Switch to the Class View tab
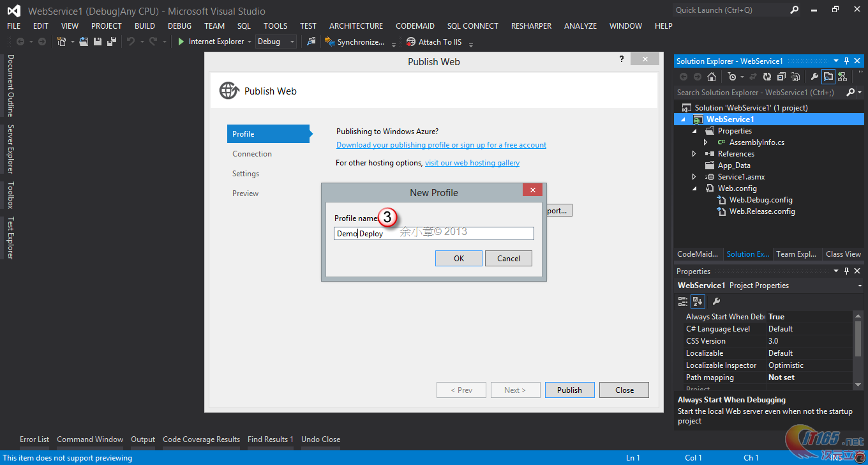Image resolution: width=868 pixels, height=465 pixels. (843, 254)
